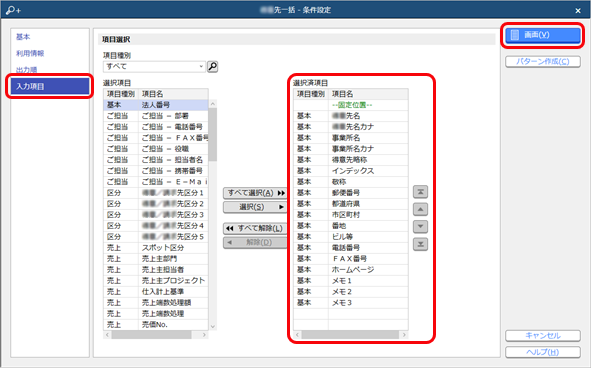Select インデックス row
The width and height of the screenshot is (591, 368).
[351, 171]
